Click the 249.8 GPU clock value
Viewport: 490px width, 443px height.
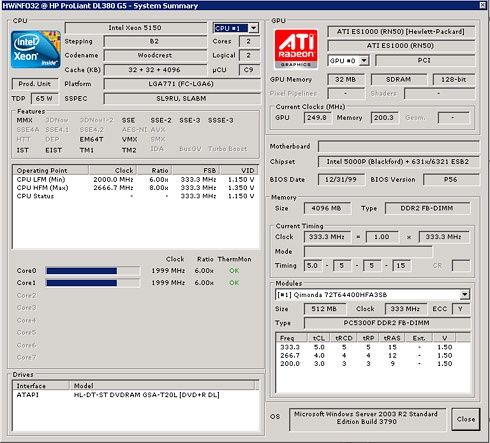pos(317,117)
